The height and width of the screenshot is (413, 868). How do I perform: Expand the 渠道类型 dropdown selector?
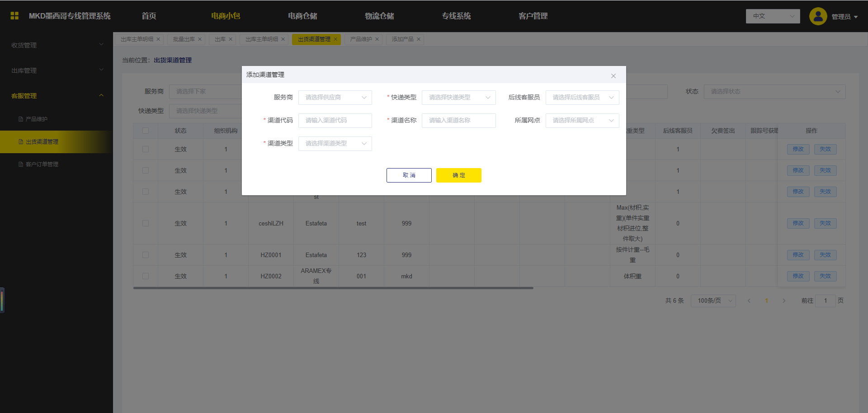[335, 144]
